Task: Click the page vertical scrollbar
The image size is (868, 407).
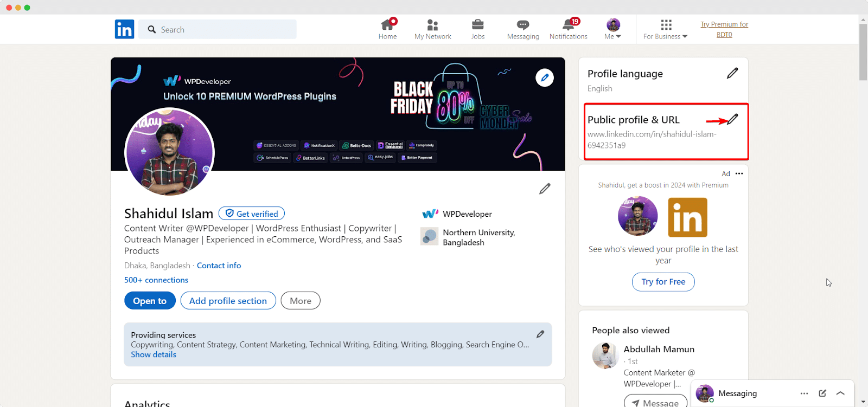Action: 863,52
